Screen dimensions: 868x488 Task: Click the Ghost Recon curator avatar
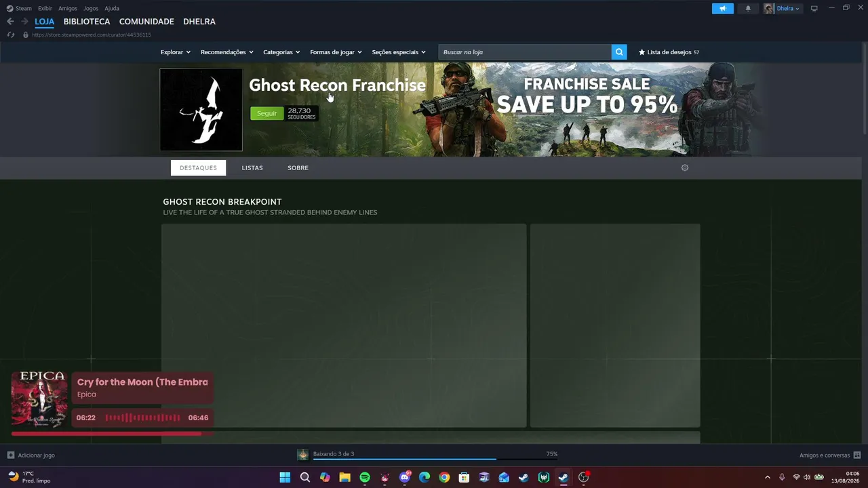click(x=201, y=110)
